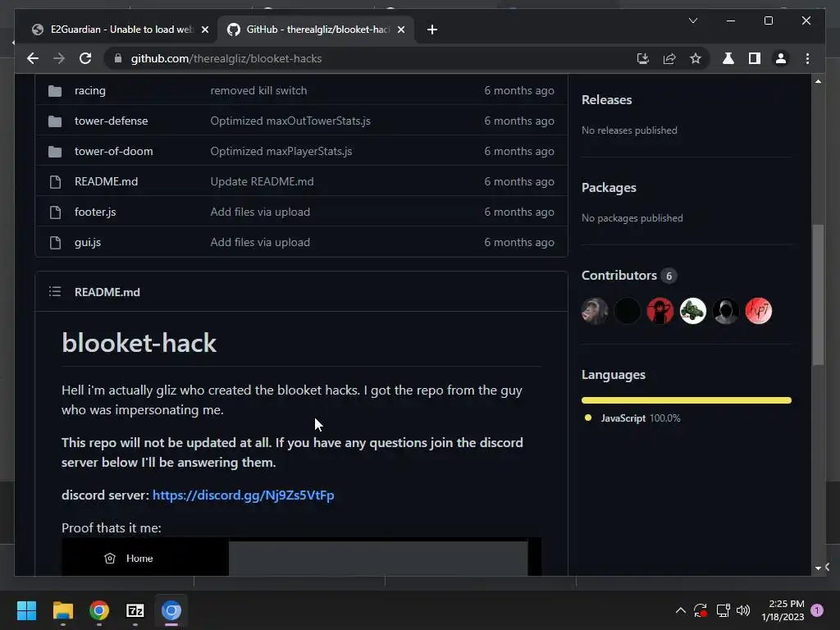
Task: Open the Home item in the proof image
Action: pyautogui.click(x=129, y=558)
